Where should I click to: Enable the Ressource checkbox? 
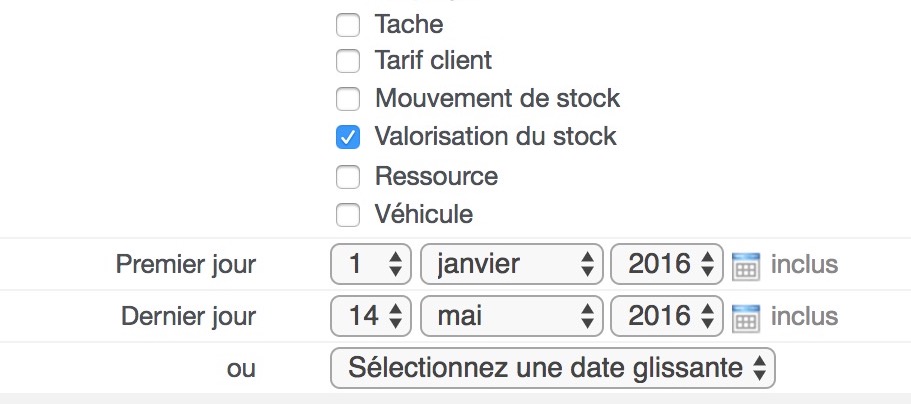(347, 177)
